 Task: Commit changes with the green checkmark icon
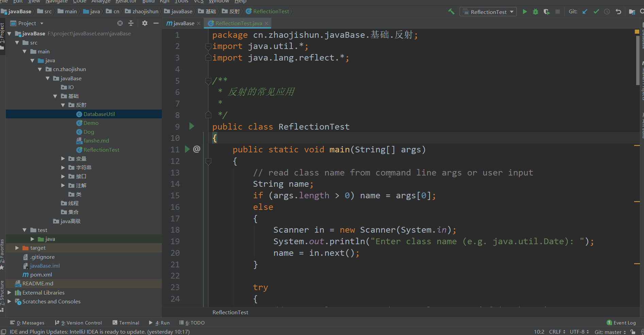pos(596,12)
